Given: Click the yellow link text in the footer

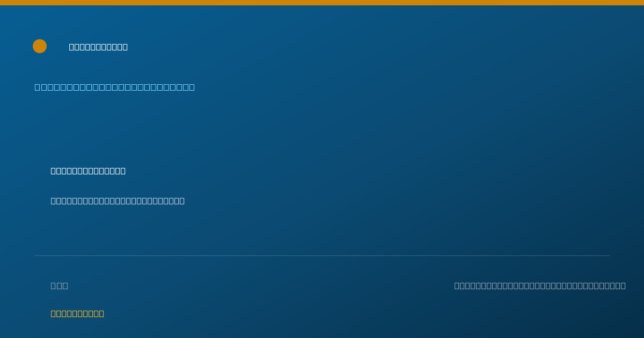Looking at the screenshot, I should [77, 313].
